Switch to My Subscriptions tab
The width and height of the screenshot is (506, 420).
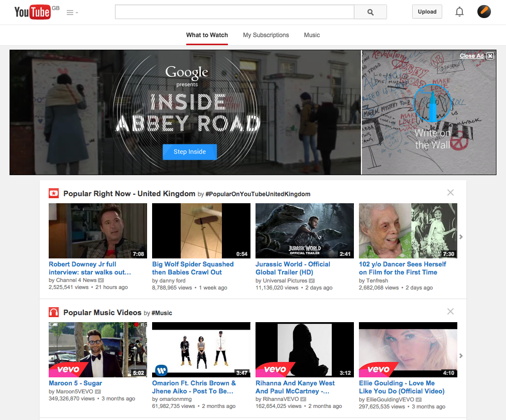click(266, 35)
